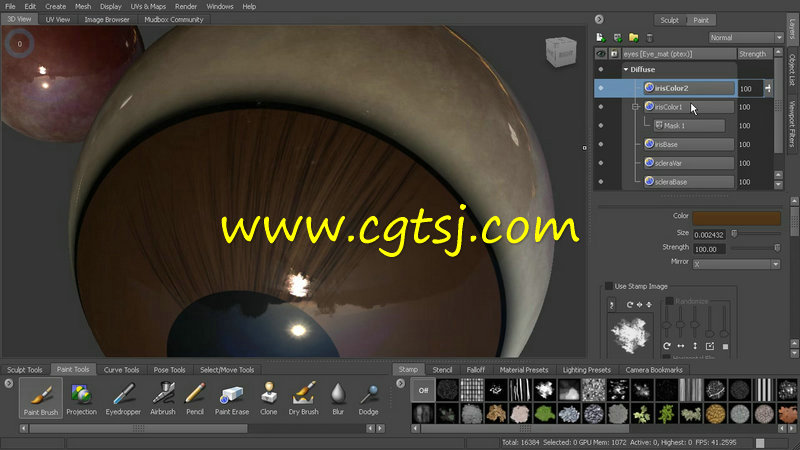Select the Airbrush tool
The width and height of the screenshot is (800, 450).
(163, 398)
